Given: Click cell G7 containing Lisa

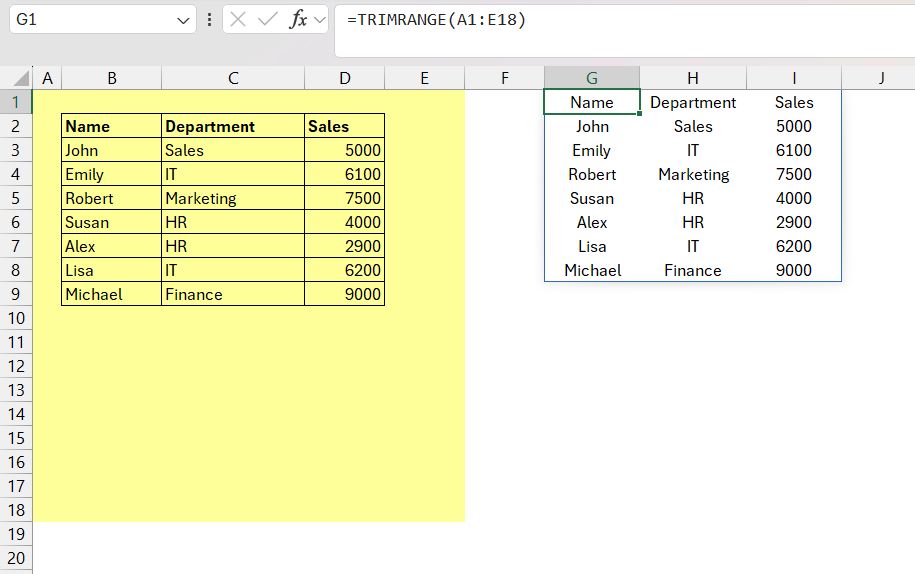Looking at the screenshot, I should (x=592, y=246).
